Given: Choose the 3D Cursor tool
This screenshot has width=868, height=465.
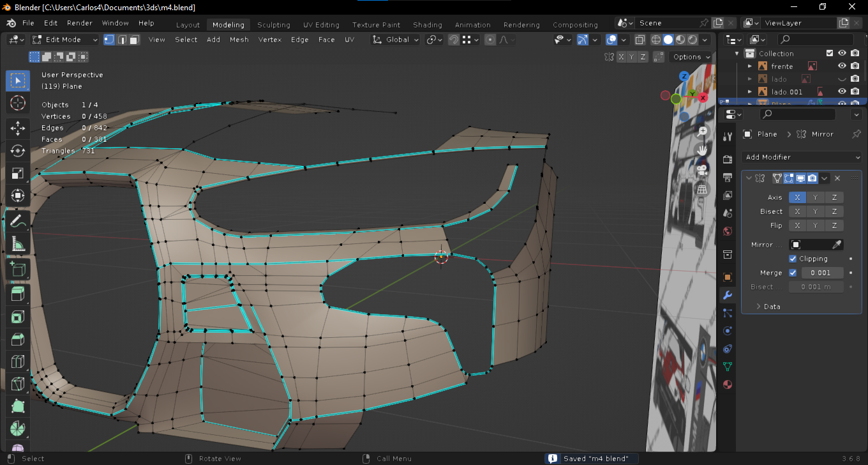Looking at the screenshot, I should pos(18,103).
